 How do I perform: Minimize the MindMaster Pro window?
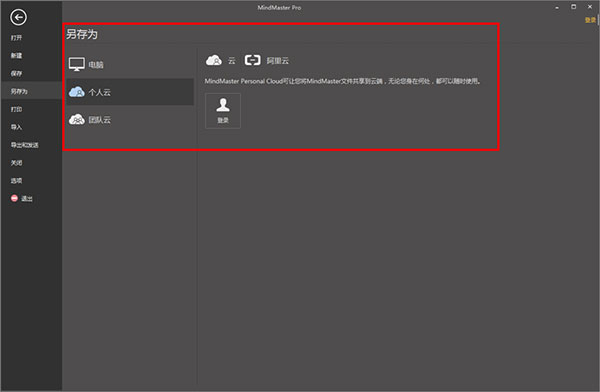click(x=557, y=7)
